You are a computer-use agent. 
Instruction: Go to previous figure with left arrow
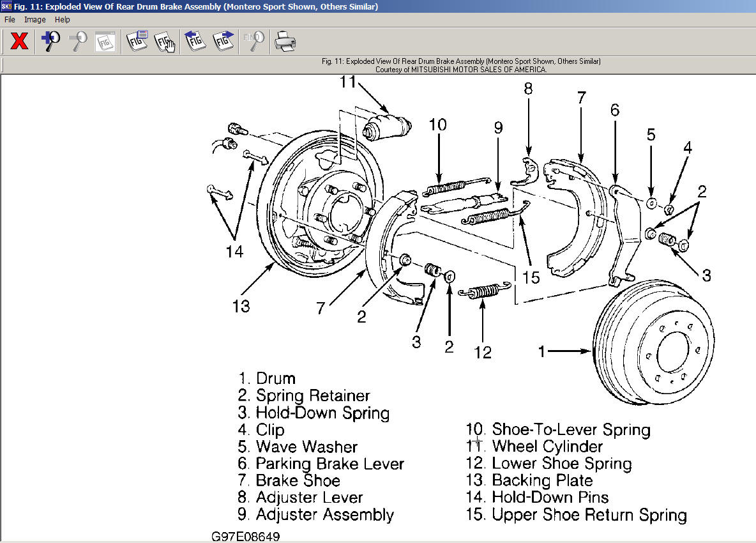tap(195, 42)
